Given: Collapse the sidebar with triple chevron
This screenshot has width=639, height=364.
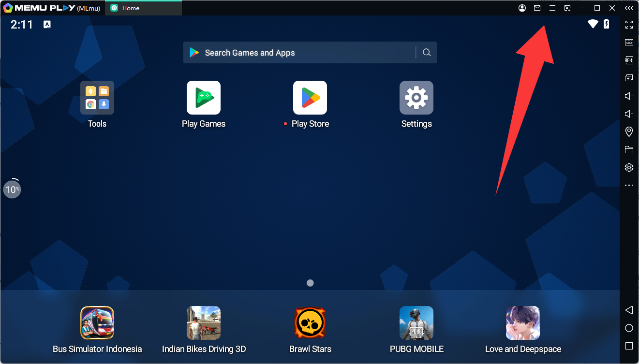Looking at the screenshot, I should (x=628, y=8).
